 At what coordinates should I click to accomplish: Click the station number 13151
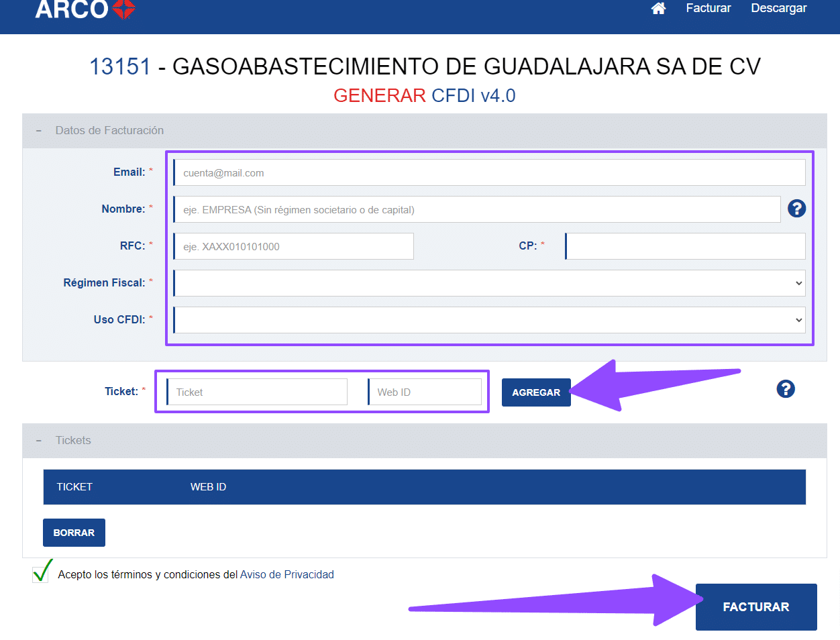coord(120,66)
